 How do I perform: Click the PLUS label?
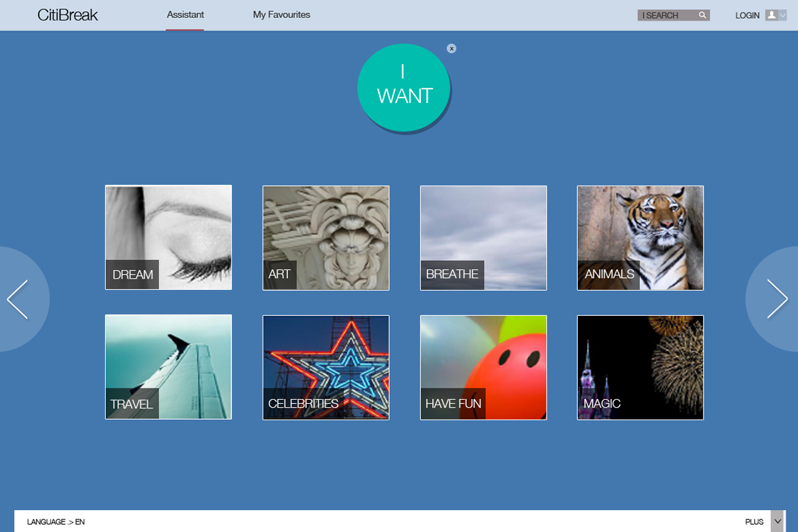[754, 522]
